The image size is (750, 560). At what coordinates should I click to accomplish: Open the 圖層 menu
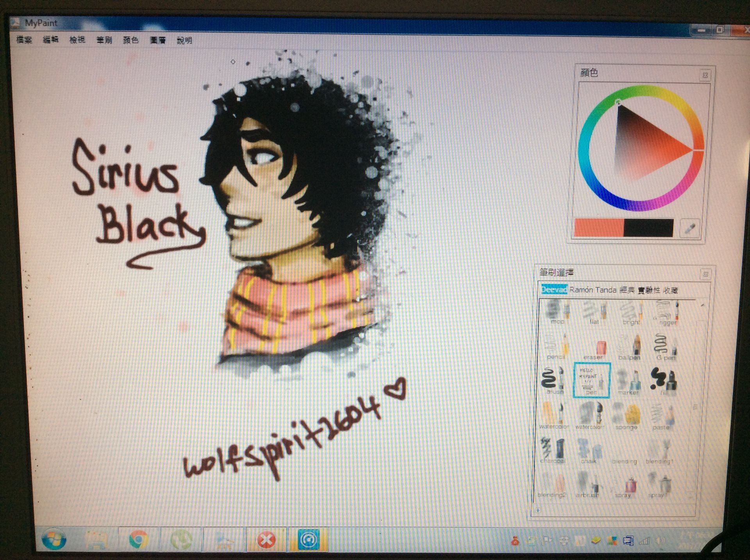(158, 40)
